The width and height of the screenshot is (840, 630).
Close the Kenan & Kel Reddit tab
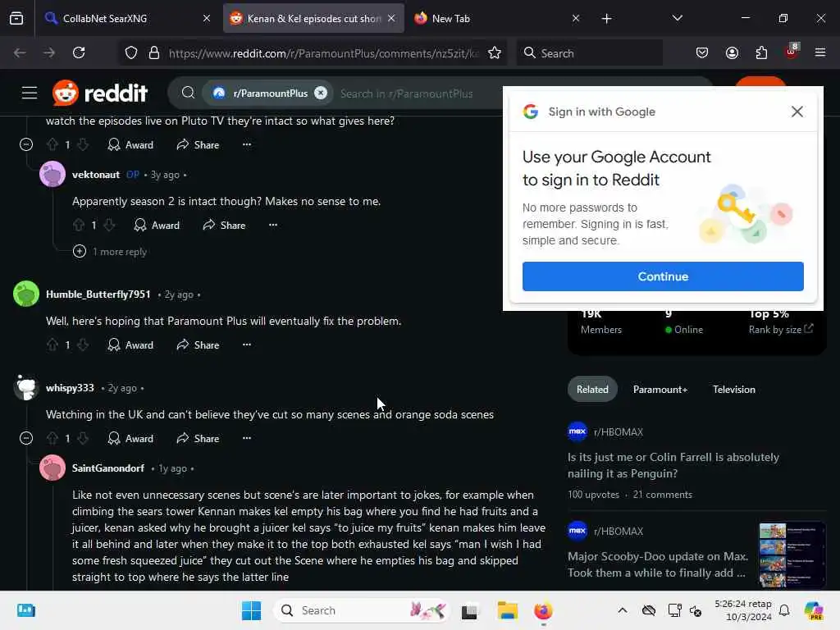coord(391,18)
